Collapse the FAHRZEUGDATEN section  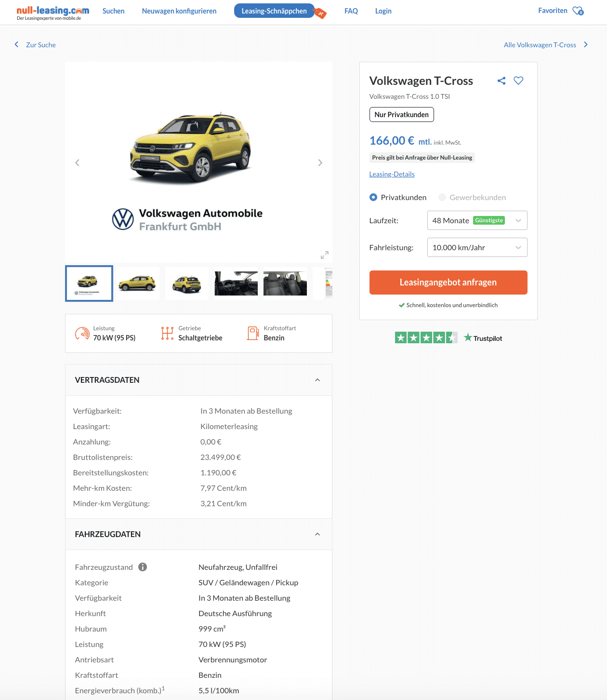(x=317, y=534)
